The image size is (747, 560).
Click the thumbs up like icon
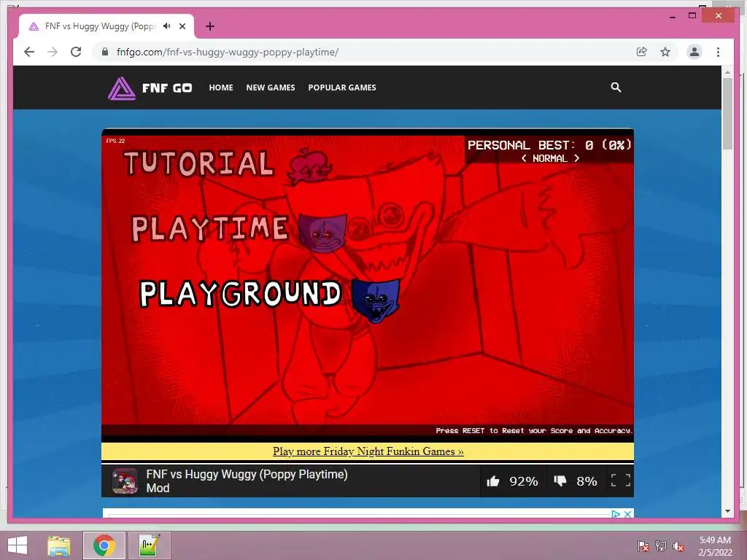coord(493,481)
